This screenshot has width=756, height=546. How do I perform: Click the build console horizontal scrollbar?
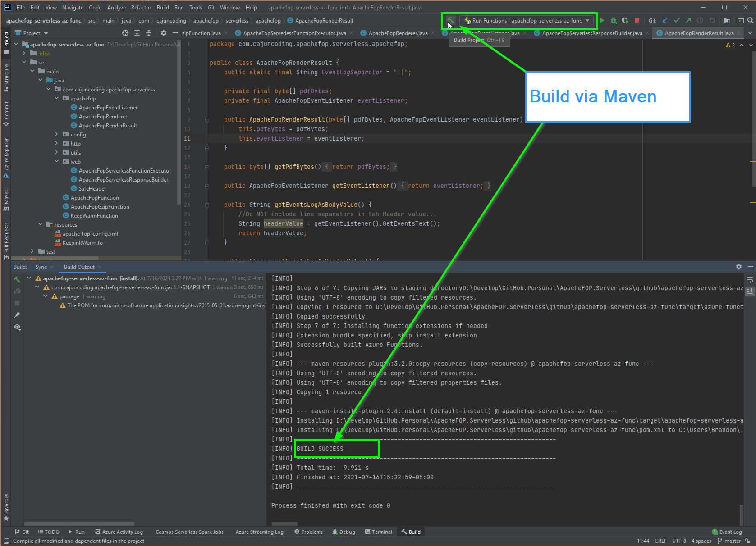pyautogui.click(x=284, y=524)
